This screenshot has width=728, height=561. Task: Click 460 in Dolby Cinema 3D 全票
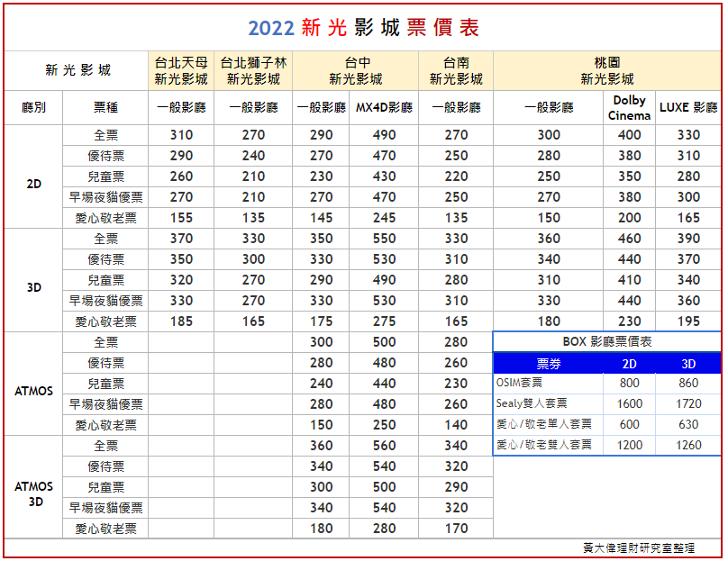[629, 239]
